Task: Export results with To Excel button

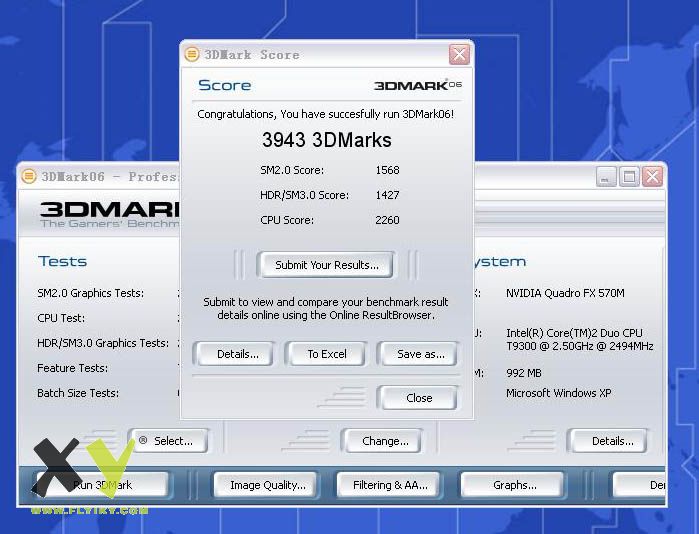Action: (327, 354)
